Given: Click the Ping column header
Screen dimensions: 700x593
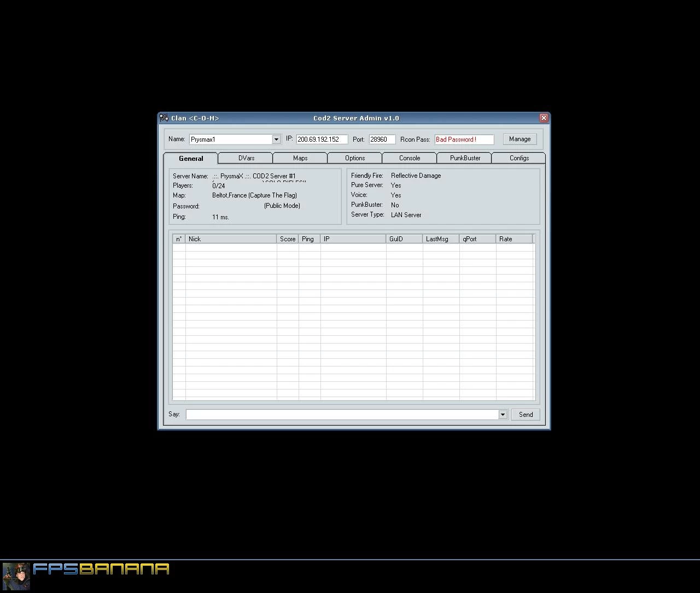Looking at the screenshot, I should [x=310, y=239].
